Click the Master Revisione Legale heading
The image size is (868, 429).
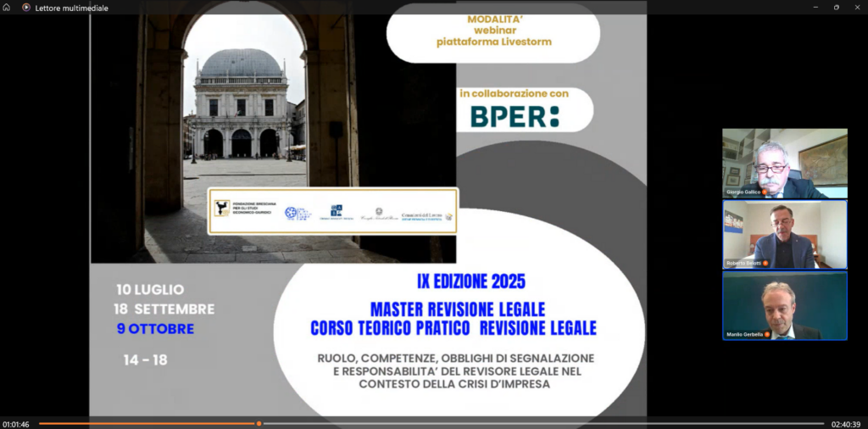tap(458, 309)
